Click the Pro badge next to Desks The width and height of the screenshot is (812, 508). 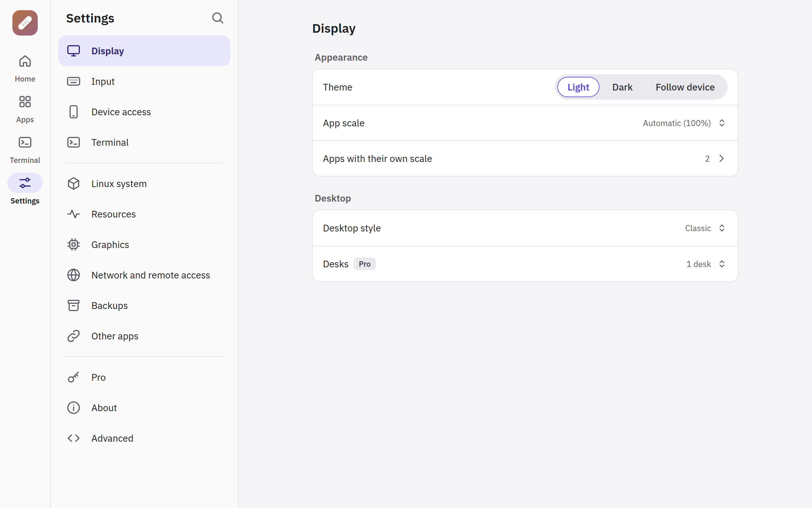coord(364,264)
